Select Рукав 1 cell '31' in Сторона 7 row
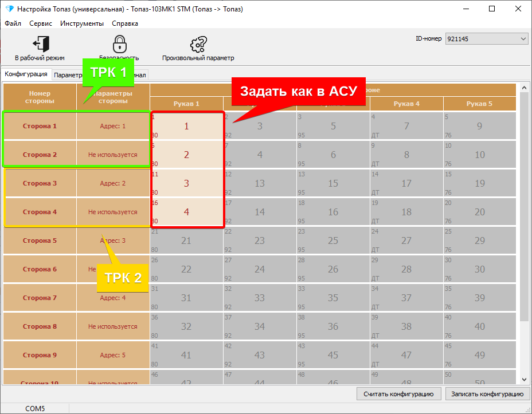 pyautogui.click(x=186, y=298)
